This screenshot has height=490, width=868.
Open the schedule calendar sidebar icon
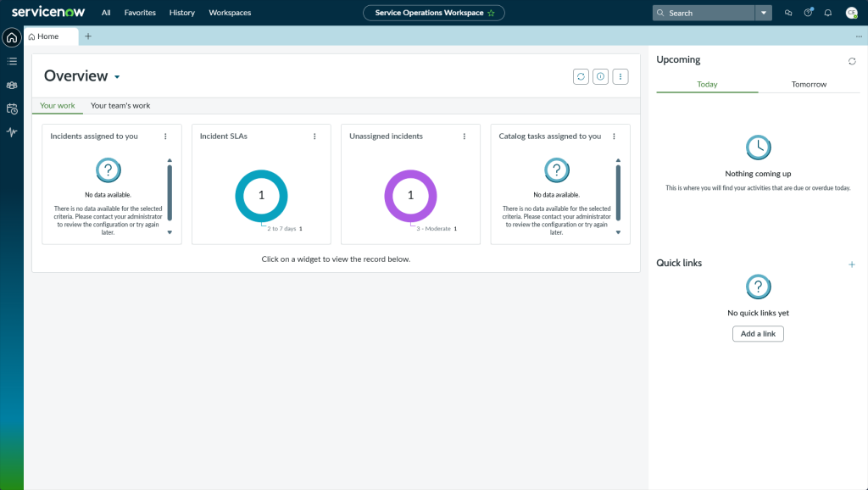pyautogui.click(x=12, y=109)
